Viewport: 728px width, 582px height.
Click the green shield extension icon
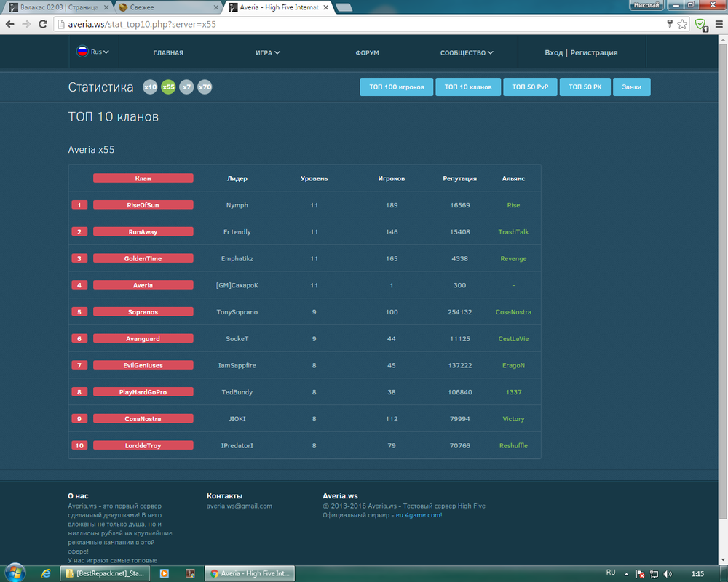tap(700, 24)
